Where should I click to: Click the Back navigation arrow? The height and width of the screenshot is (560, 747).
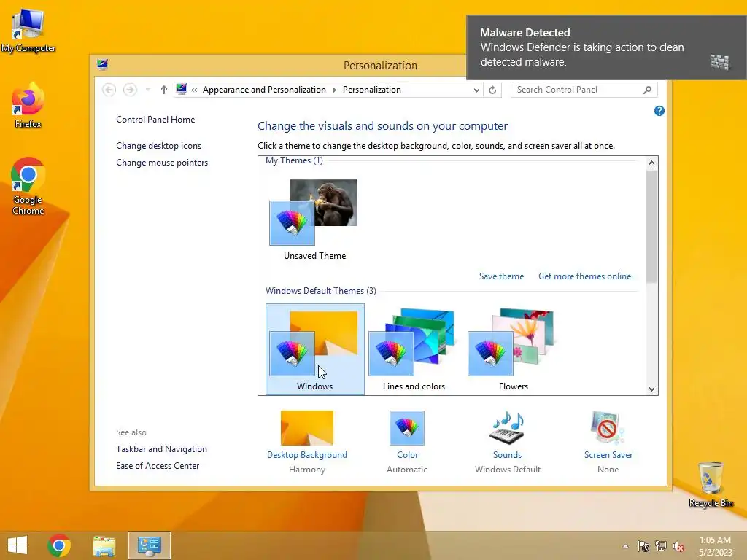109,90
